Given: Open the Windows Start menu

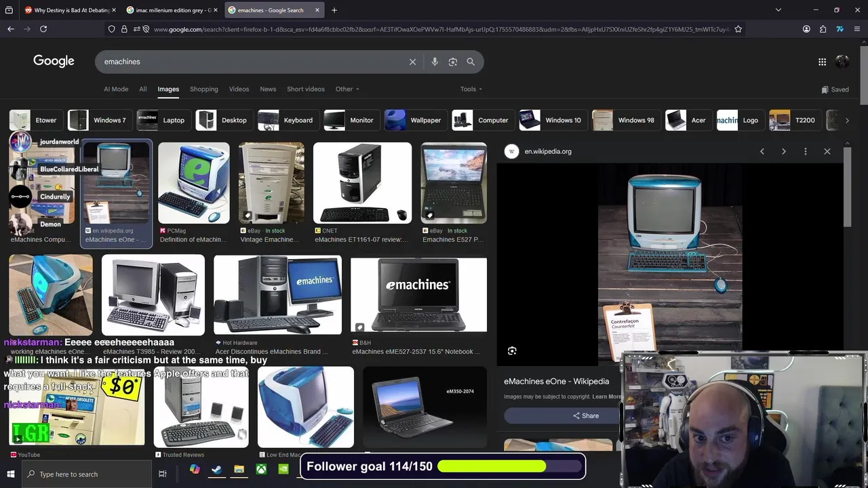Looking at the screenshot, I should point(11,474).
